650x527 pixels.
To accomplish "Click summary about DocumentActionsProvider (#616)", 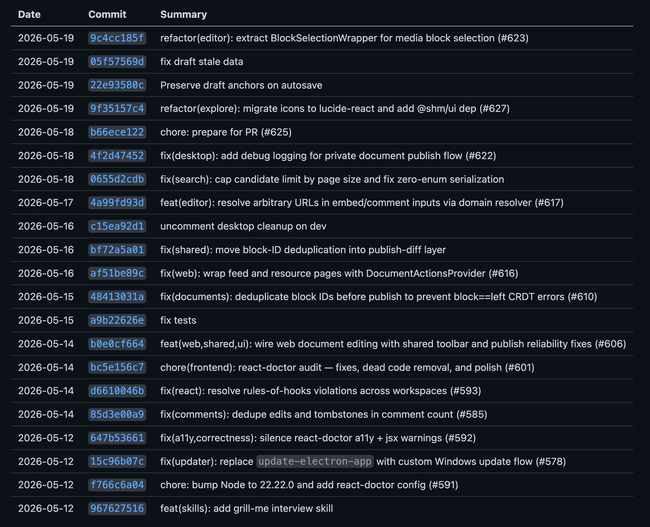I will [339, 273].
